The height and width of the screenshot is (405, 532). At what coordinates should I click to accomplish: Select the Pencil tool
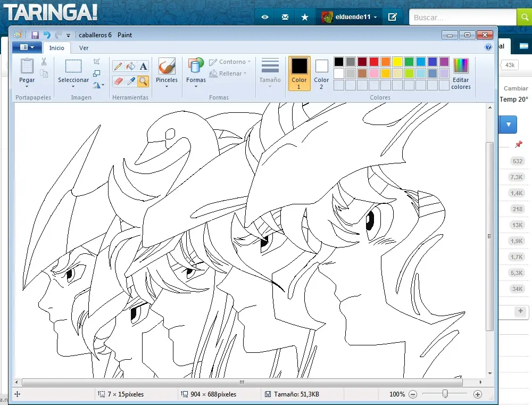pos(118,67)
